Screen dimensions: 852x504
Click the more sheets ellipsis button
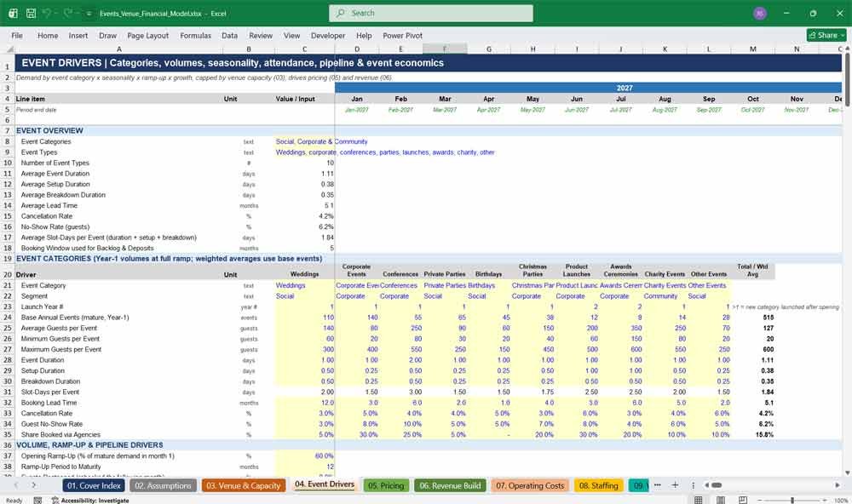pos(658,485)
